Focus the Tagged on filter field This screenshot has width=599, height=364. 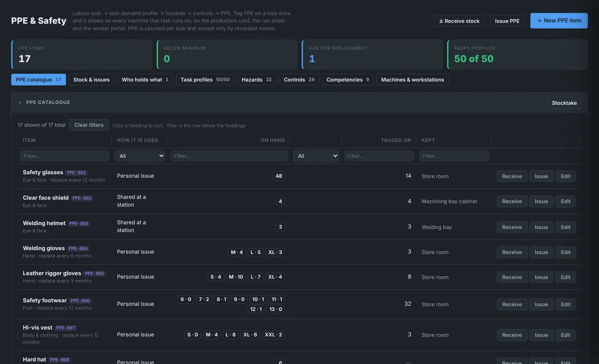tap(379, 156)
